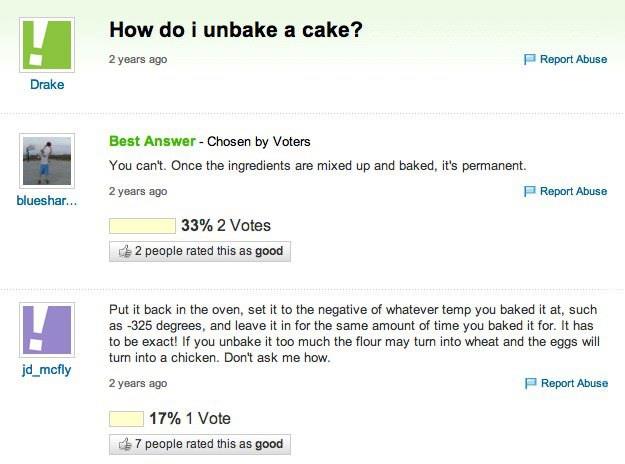
Task: Open the Drake username link
Action: tap(47, 85)
